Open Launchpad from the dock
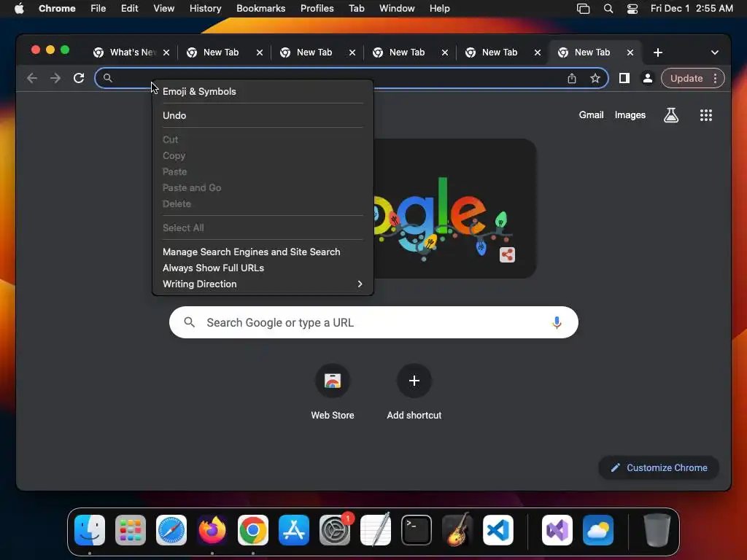Viewport: 747px width, 560px height. pos(130,530)
